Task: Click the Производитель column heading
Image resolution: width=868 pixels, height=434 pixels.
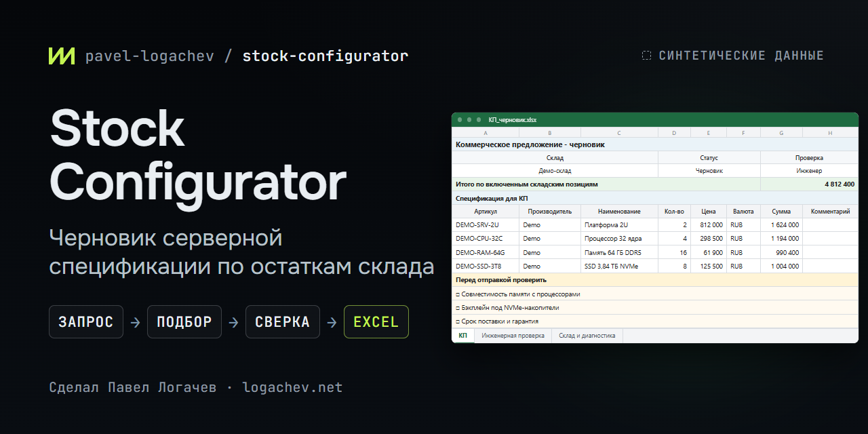Action: (x=550, y=212)
